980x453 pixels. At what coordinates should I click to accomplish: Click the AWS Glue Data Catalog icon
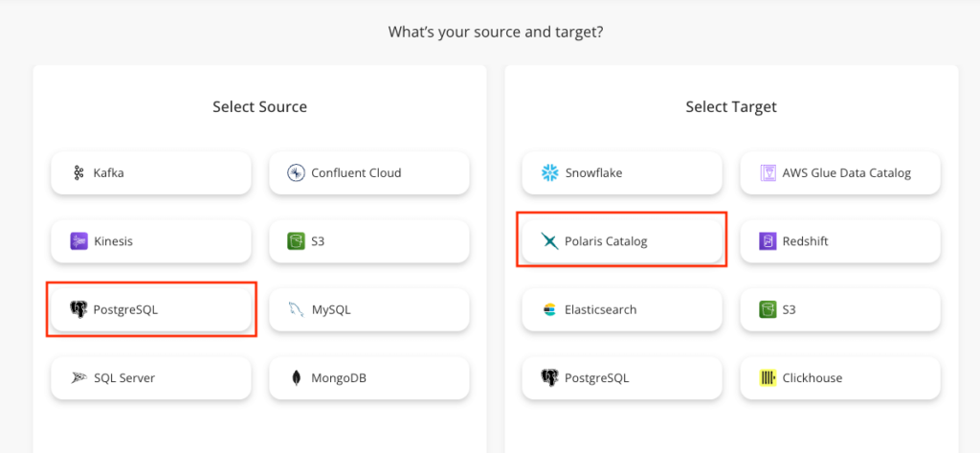tap(768, 172)
